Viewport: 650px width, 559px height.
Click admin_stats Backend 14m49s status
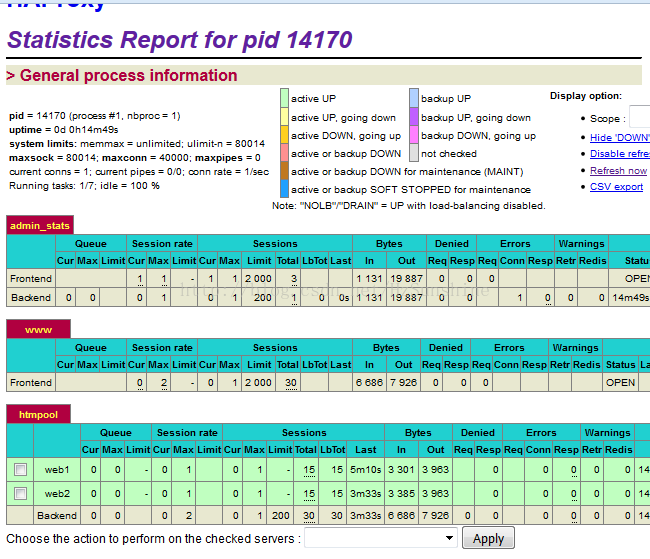(x=631, y=297)
